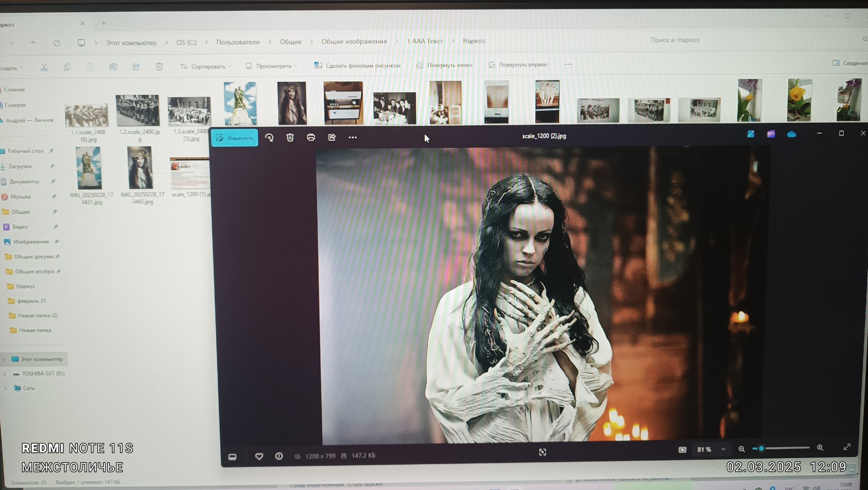Click the Photos zoom slider handle
868x490 pixels.
[x=761, y=448]
